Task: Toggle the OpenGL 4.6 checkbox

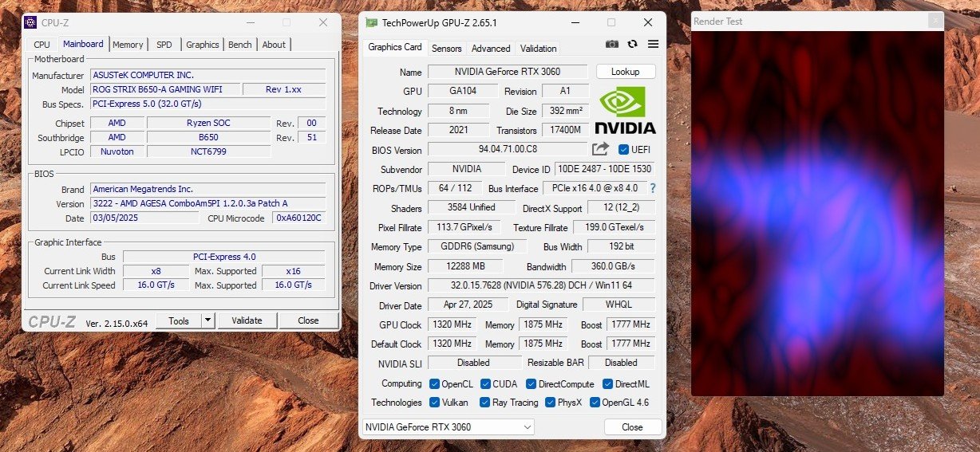Action: coord(594,403)
